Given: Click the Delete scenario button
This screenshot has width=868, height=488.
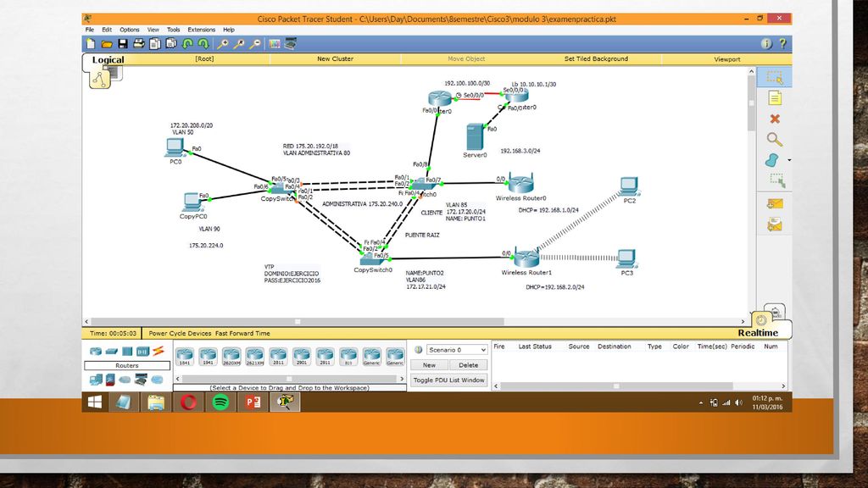Looking at the screenshot, I should [x=468, y=365].
